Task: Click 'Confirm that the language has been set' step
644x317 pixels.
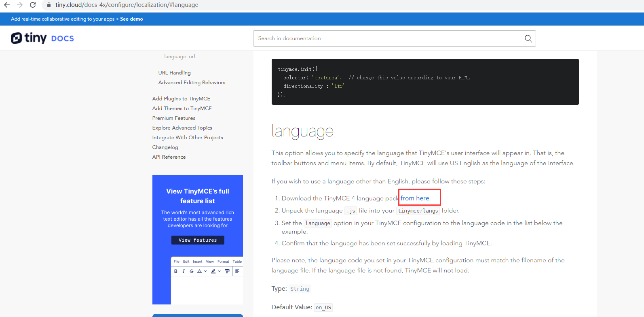Action: tap(386, 243)
